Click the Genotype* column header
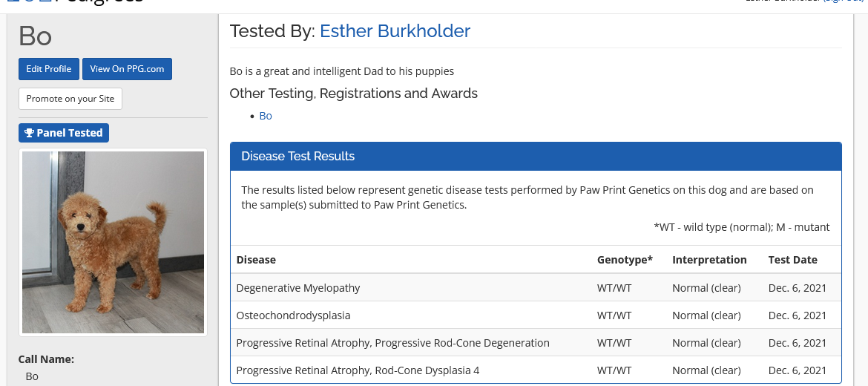 (625, 260)
